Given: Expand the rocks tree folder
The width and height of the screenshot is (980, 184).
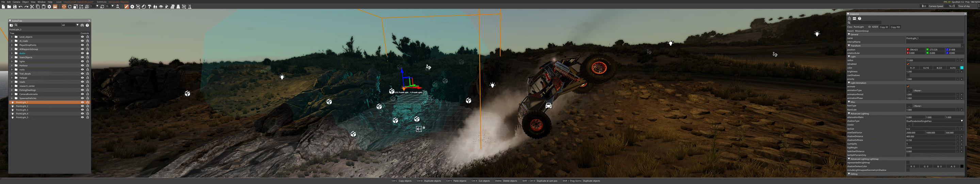Looking at the screenshot, I should tap(12, 70).
